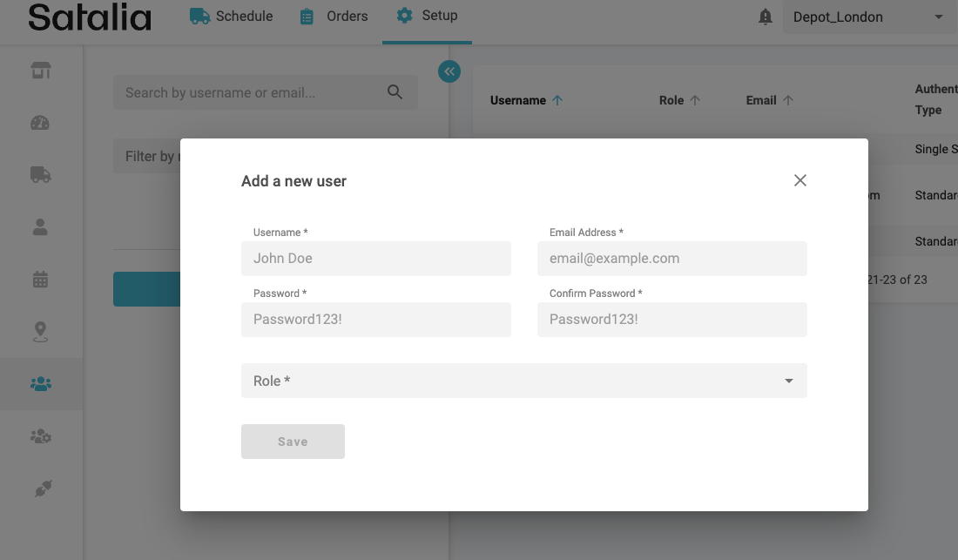Close the Add a new user dialog

(800, 180)
